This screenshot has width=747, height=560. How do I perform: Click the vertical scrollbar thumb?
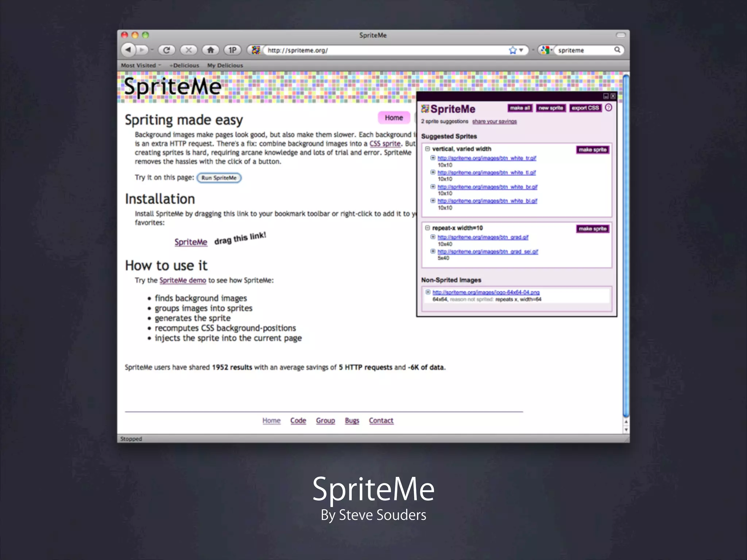click(626, 245)
